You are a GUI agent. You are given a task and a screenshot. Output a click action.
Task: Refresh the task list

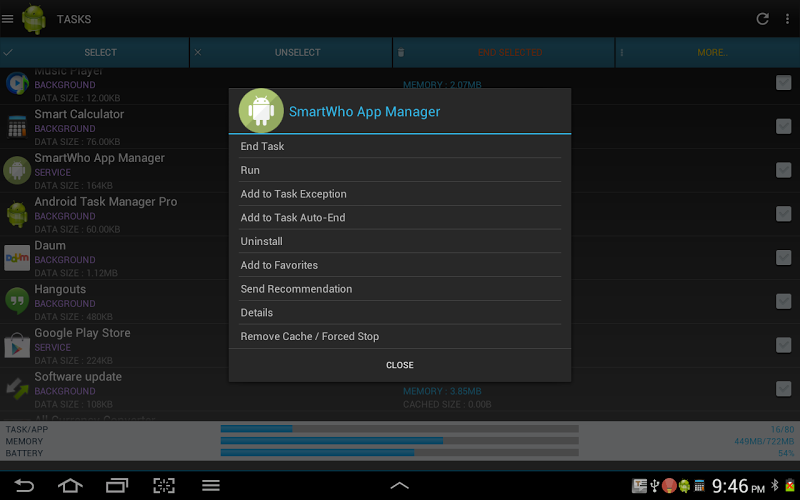click(762, 19)
